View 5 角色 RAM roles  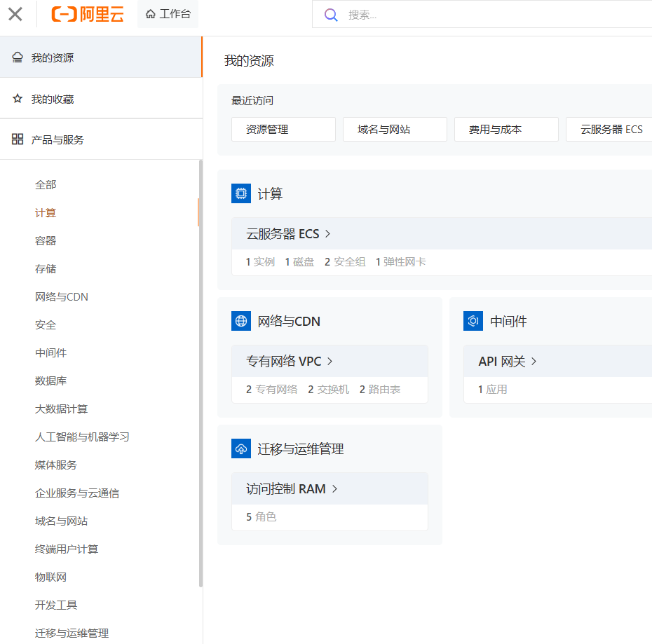[261, 516]
